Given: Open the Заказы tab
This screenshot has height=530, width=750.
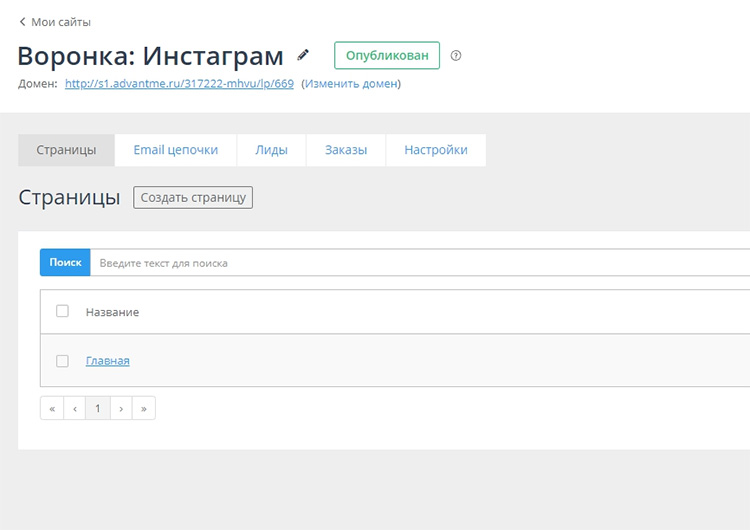Looking at the screenshot, I should (x=346, y=150).
